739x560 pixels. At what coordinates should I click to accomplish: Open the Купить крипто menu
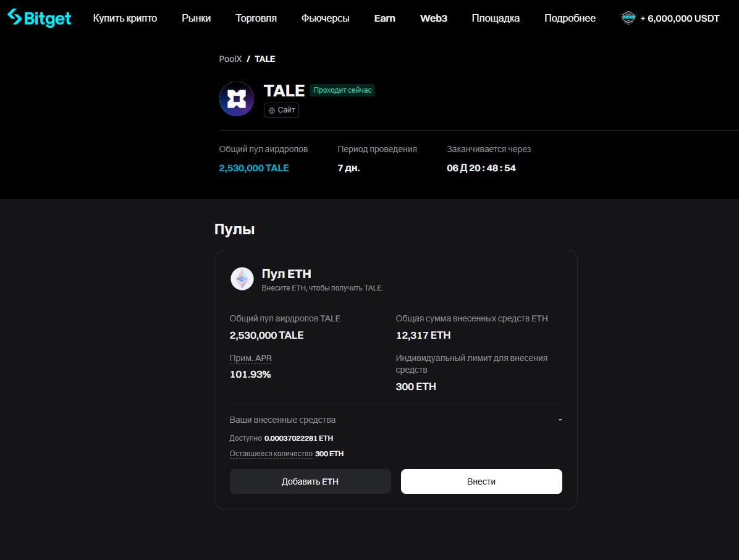tap(125, 18)
